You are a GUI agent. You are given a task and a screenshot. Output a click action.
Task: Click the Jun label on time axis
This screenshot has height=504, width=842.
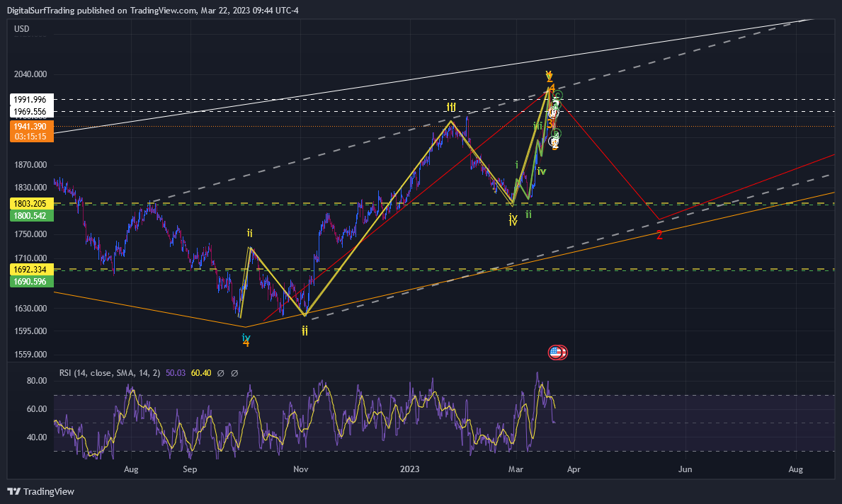pos(685,469)
